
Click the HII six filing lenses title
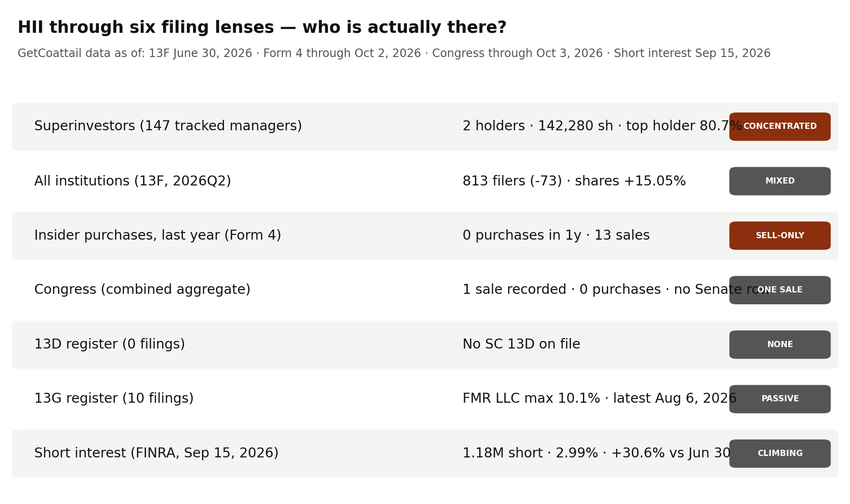(x=262, y=28)
